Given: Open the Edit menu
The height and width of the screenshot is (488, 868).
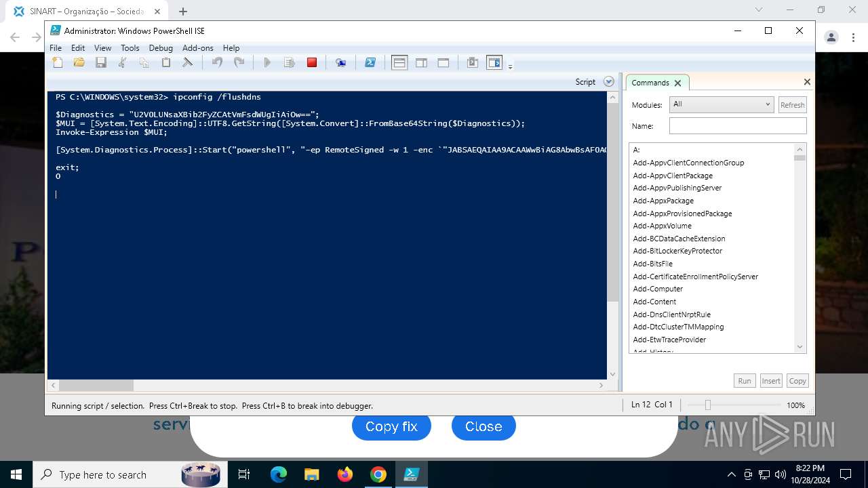Looking at the screenshot, I should (x=78, y=48).
